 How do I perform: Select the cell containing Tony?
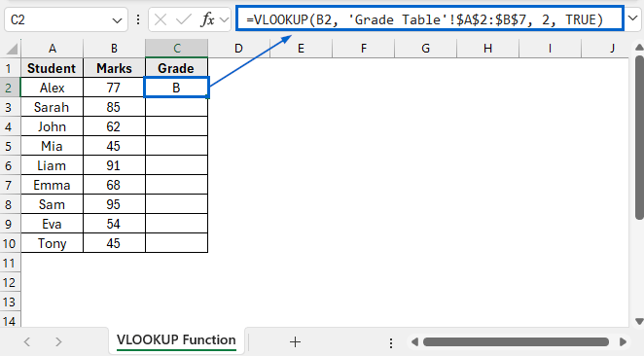pyautogui.click(x=53, y=243)
